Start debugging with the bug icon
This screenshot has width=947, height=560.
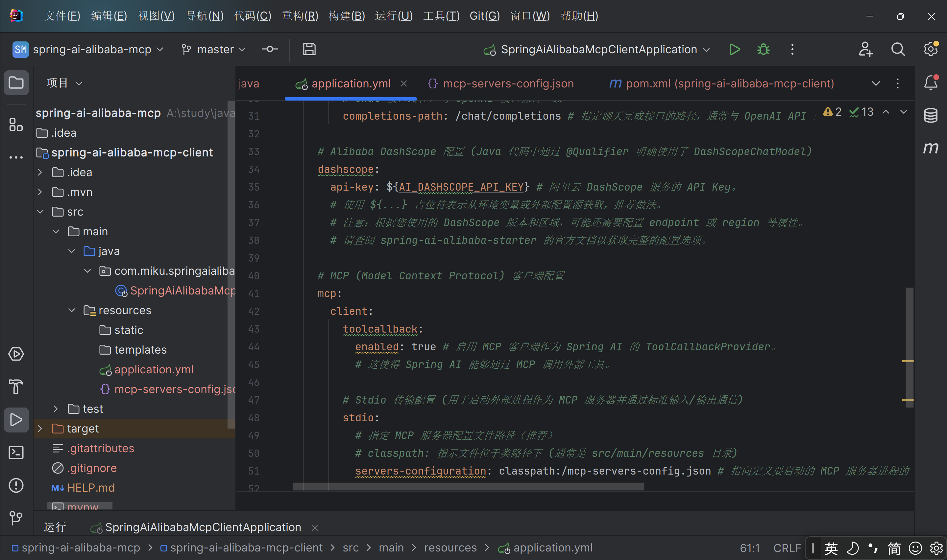click(x=763, y=49)
